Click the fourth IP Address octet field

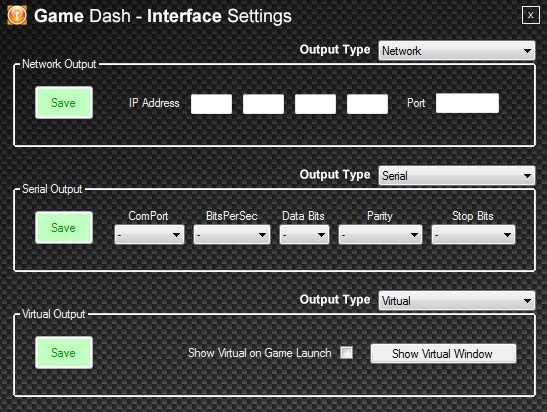(367, 104)
